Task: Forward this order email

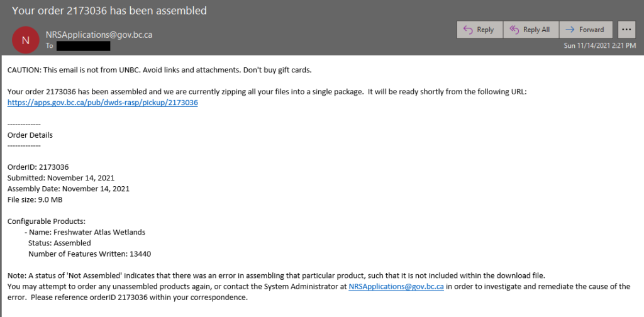Action: point(586,30)
